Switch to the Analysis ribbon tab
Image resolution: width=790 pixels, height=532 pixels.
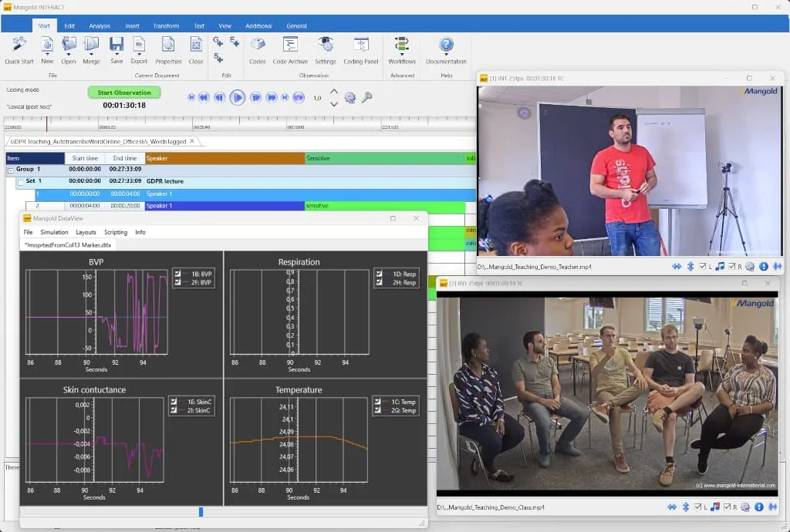coord(99,25)
